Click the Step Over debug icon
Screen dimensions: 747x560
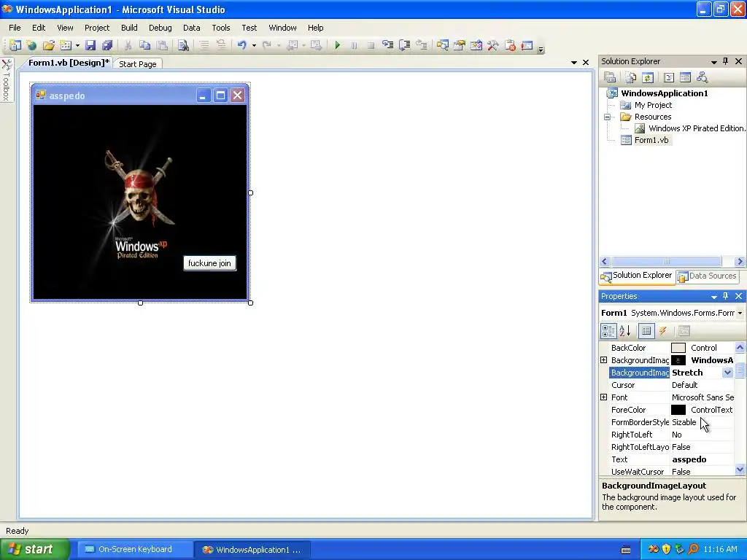coord(404,45)
